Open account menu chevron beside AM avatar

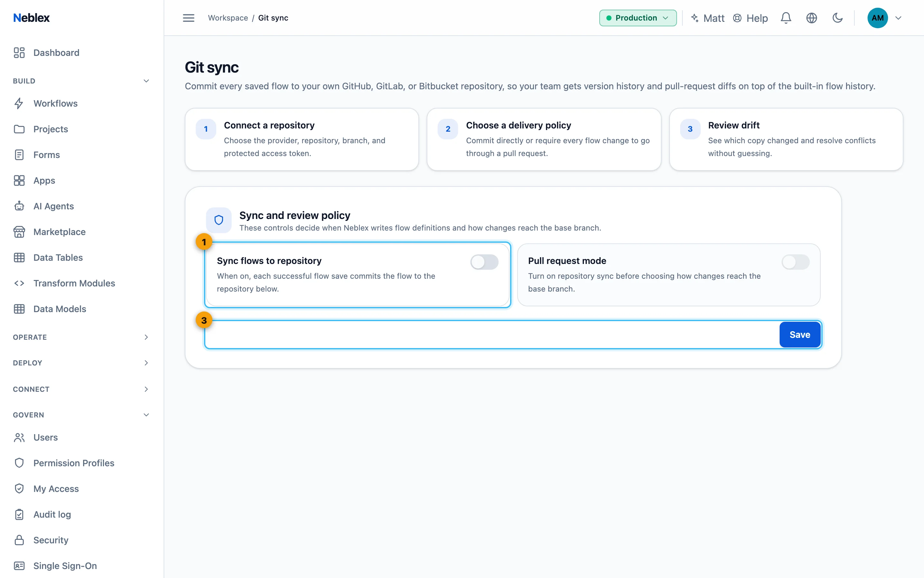click(x=898, y=18)
